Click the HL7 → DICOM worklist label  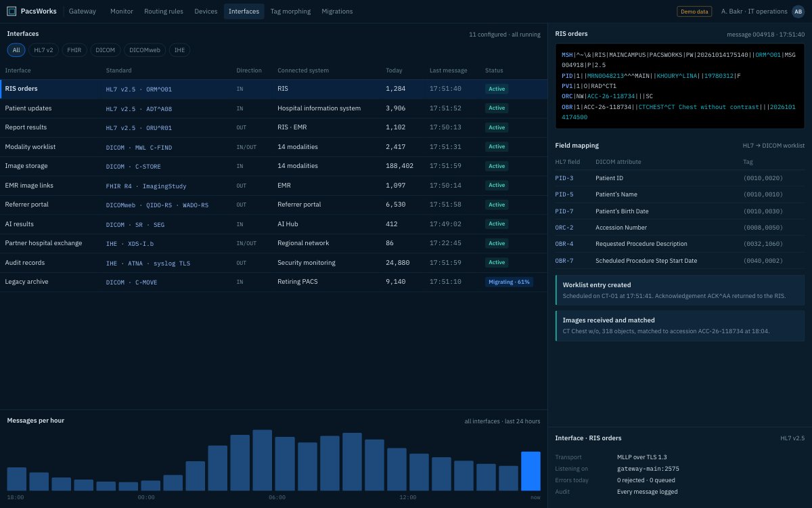pos(773,146)
